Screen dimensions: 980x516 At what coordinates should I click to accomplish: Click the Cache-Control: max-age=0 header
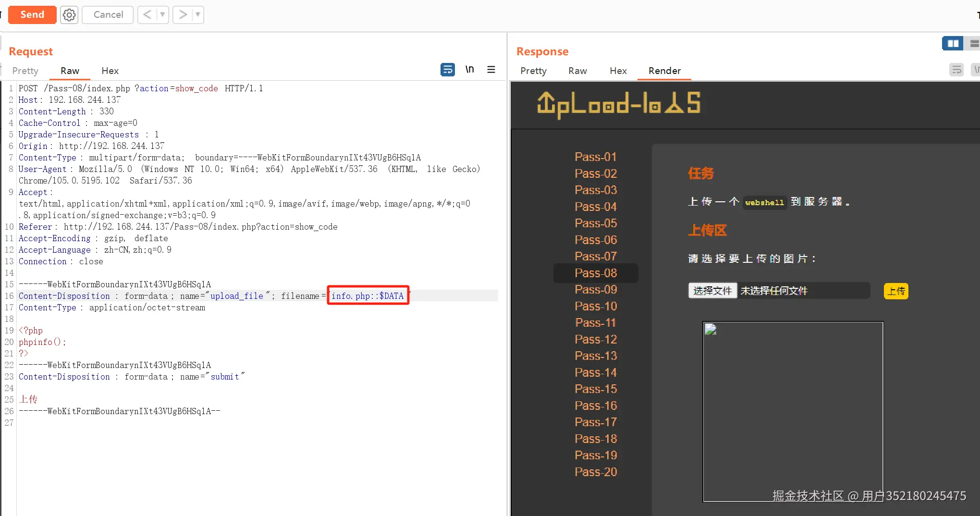click(78, 123)
